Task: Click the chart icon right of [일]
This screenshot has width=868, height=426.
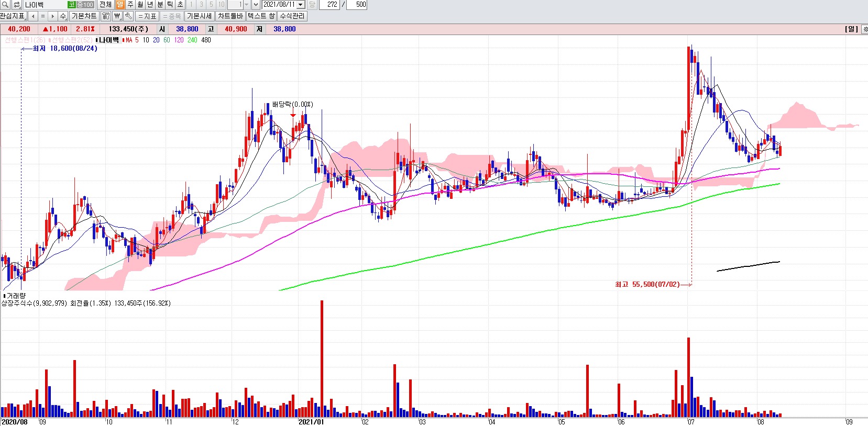Action: pyautogui.click(x=864, y=29)
